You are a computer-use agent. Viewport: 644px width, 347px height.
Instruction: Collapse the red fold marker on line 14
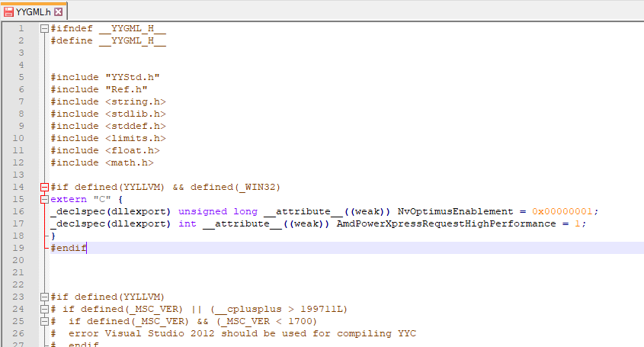click(44, 187)
